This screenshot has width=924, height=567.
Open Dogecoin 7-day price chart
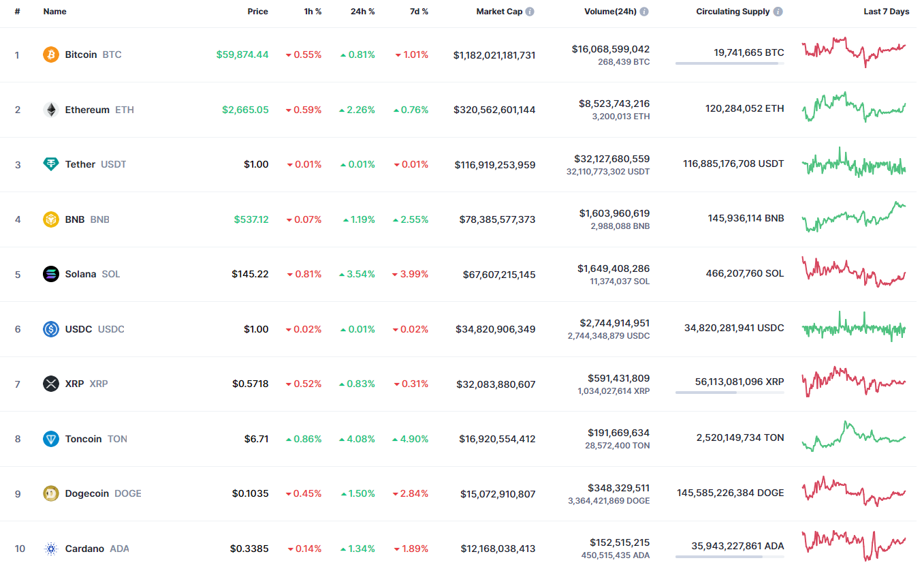point(854,491)
